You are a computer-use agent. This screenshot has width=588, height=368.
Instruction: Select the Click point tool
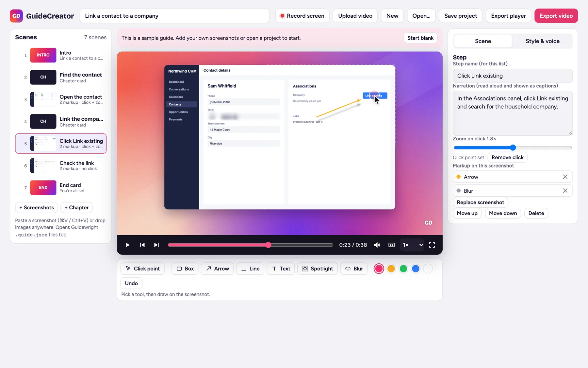pyautogui.click(x=142, y=269)
